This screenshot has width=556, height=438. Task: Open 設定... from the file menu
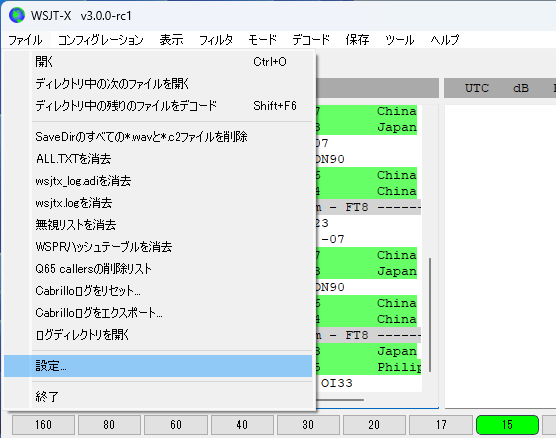click(158, 366)
